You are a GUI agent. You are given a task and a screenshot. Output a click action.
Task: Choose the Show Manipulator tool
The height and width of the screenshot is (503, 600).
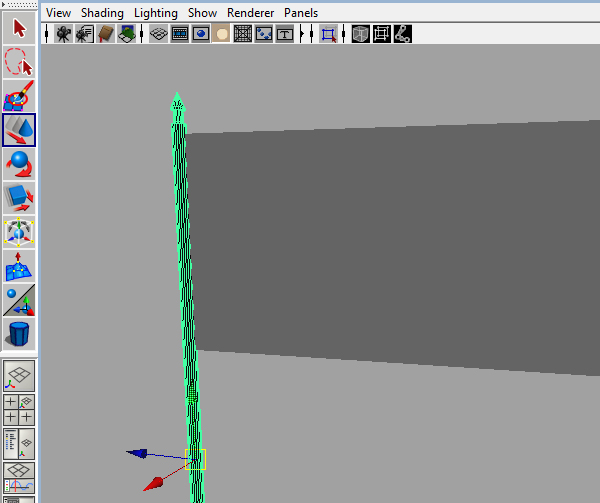(x=19, y=300)
